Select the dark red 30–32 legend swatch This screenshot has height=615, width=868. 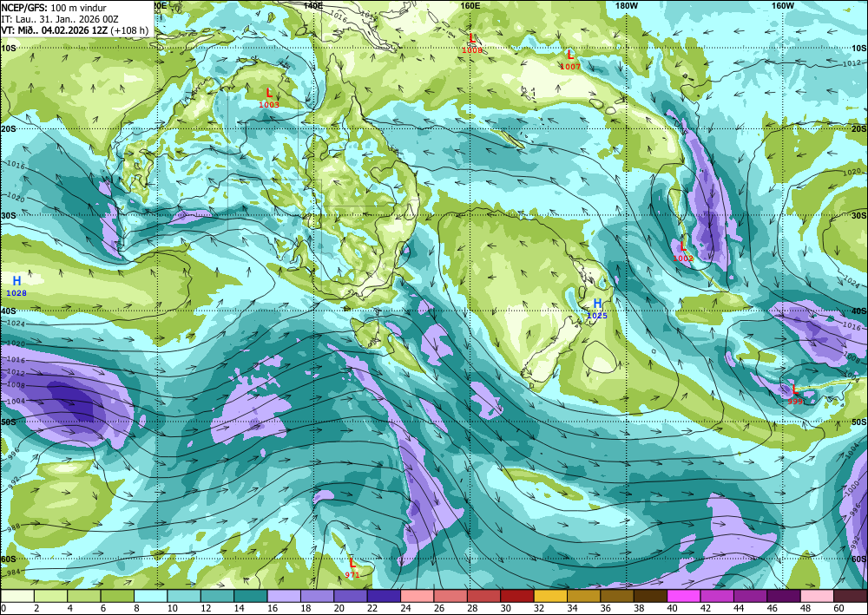[517, 596]
